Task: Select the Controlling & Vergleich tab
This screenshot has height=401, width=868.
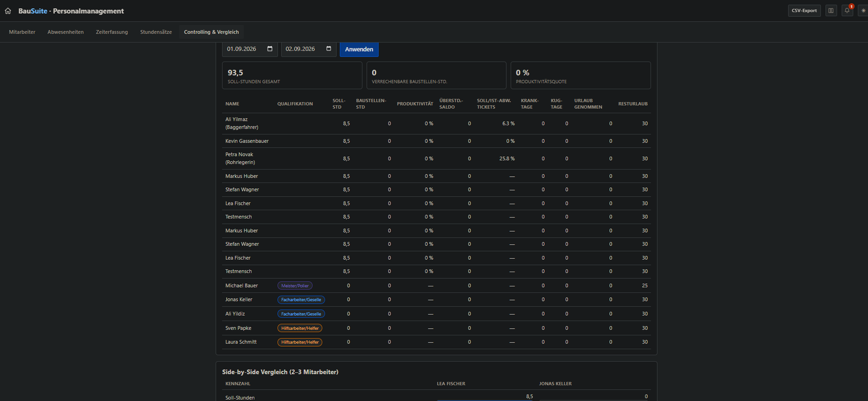Action: pyautogui.click(x=211, y=32)
